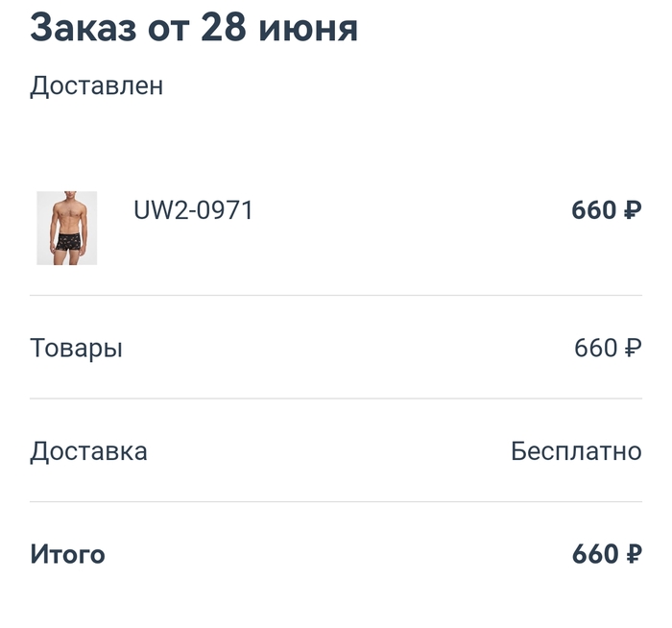Select the bold 660 ₽ item price

click(x=607, y=210)
